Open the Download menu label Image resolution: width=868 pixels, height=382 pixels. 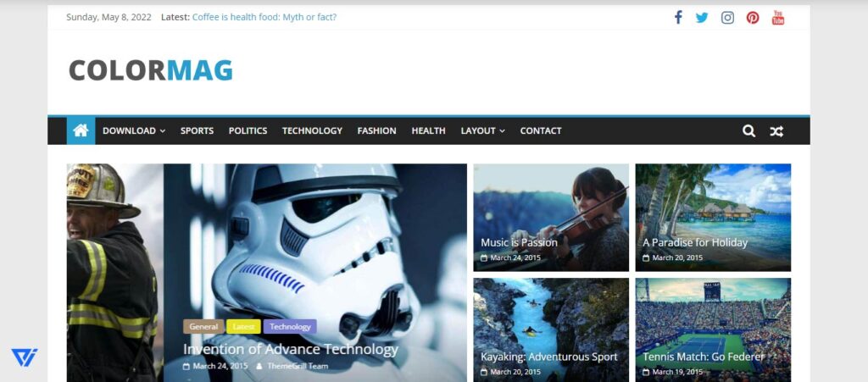[x=129, y=131]
